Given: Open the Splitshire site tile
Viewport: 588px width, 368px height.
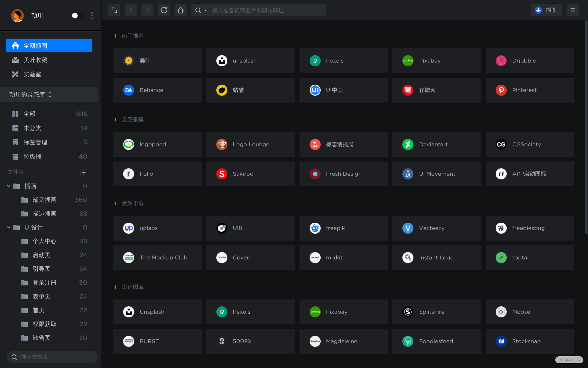Looking at the screenshot, I should click(x=437, y=312).
